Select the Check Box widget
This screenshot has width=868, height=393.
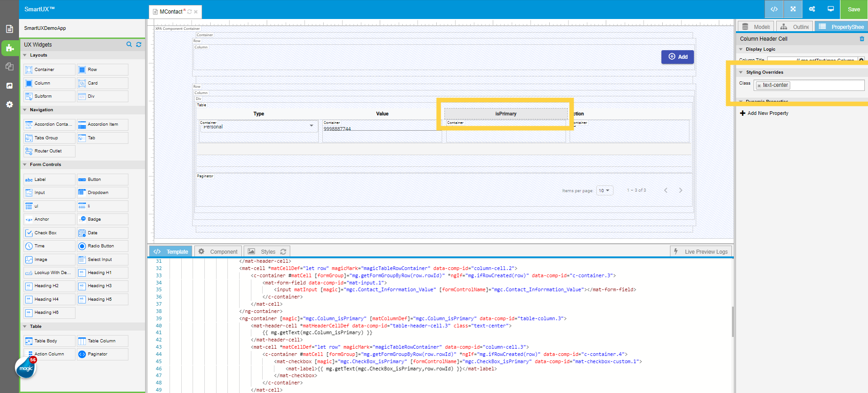pos(49,233)
